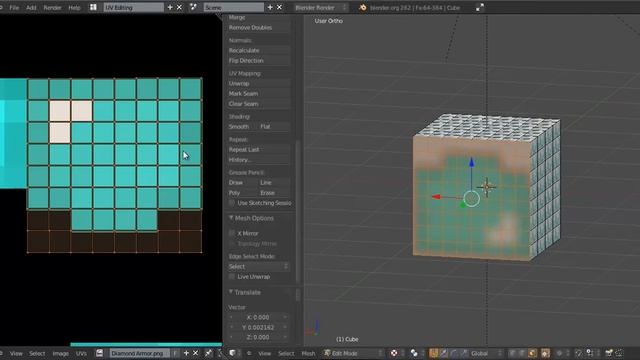Click Mark Seam button

tap(258, 93)
